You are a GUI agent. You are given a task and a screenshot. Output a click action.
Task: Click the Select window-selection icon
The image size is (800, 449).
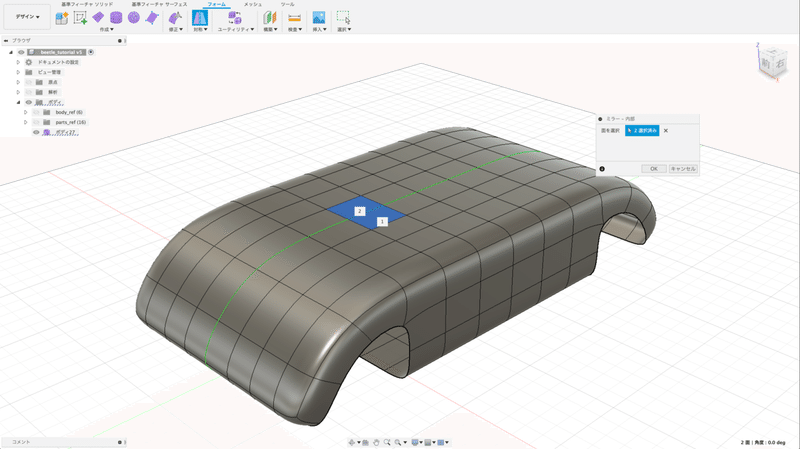pyautogui.click(x=344, y=18)
